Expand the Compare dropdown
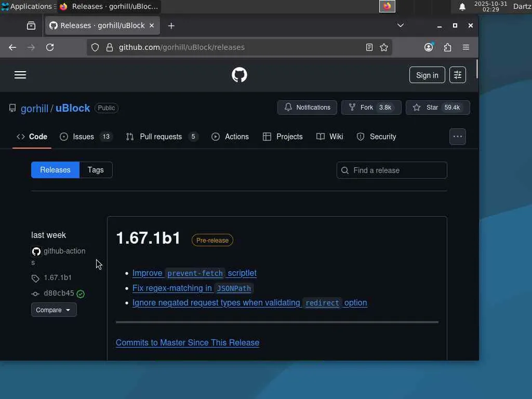 click(x=54, y=310)
